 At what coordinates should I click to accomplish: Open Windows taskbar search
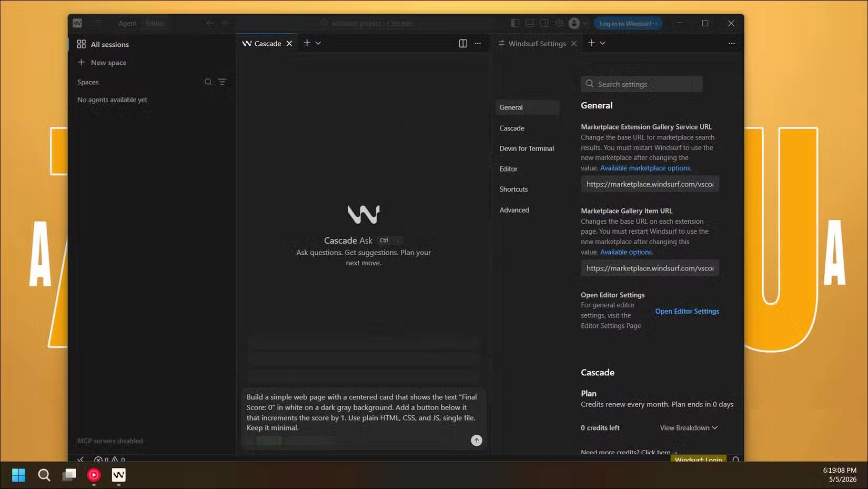(x=44, y=475)
